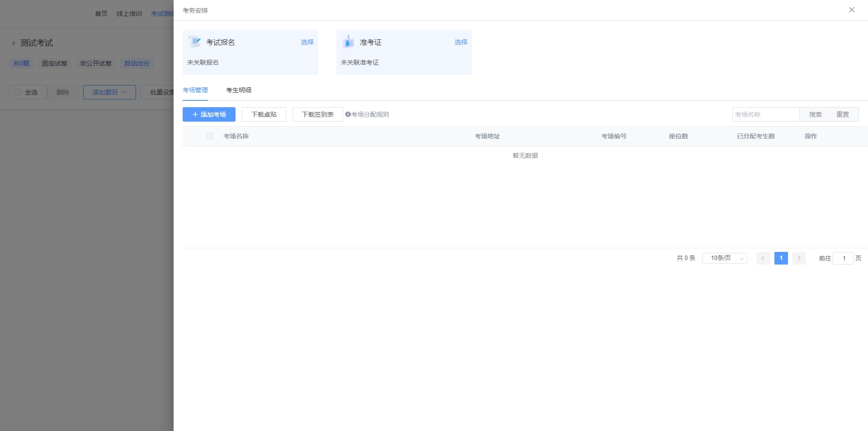
Task: Click 选择 link in 考试报名 card
Action: click(x=307, y=42)
